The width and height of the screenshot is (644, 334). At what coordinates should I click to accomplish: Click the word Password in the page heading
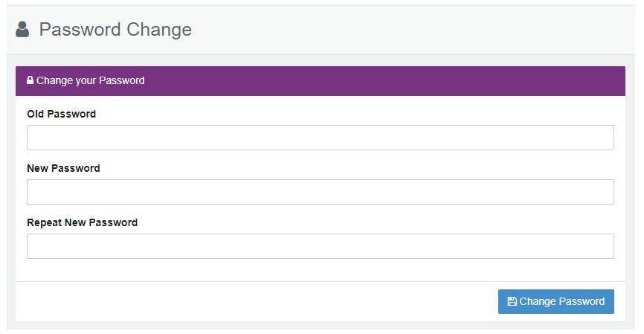click(x=80, y=30)
